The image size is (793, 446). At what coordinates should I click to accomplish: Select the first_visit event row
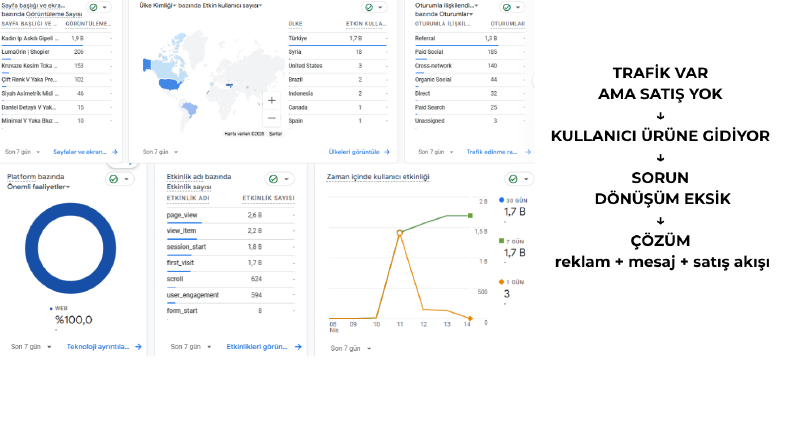[x=231, y=263]
